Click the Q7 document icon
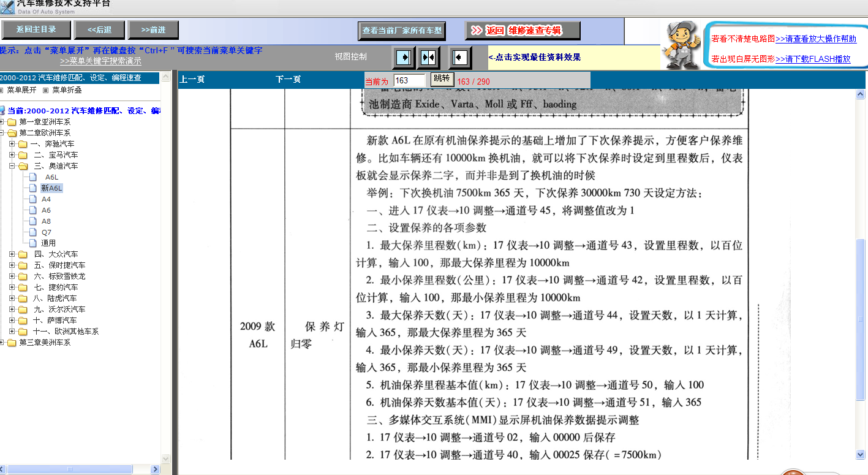Screen dimensions: 868x475 pos(33,232)
